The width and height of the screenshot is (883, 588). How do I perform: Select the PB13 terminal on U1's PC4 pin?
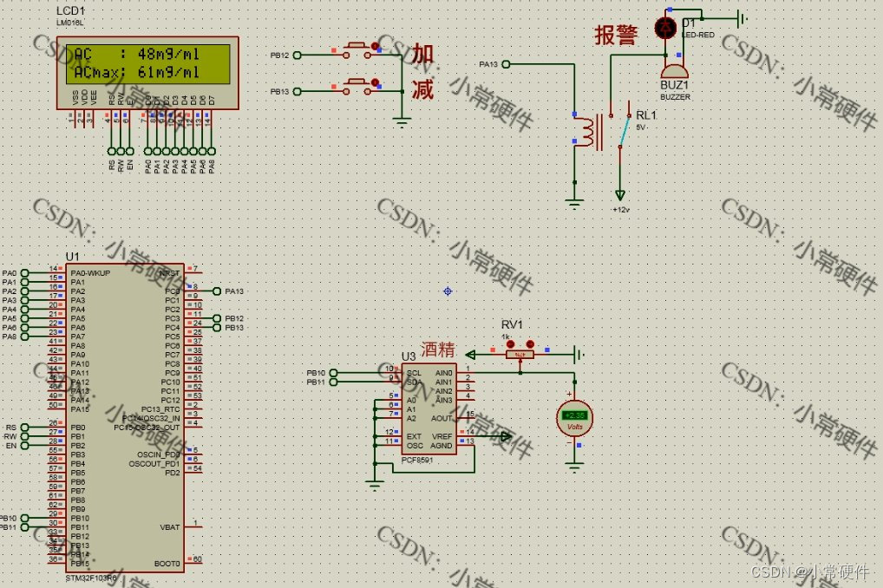tap(217, 327)
